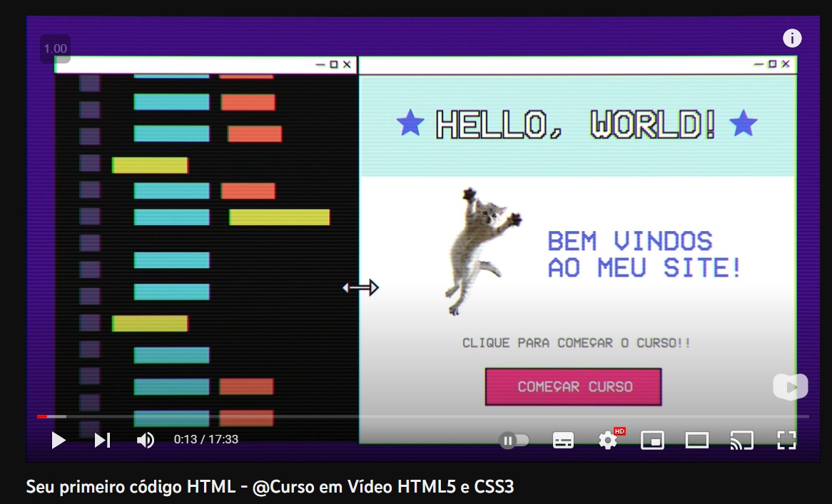This screenshot has width=832, height=504.
Task: Click the channel watermark logo
Action: 791,387
